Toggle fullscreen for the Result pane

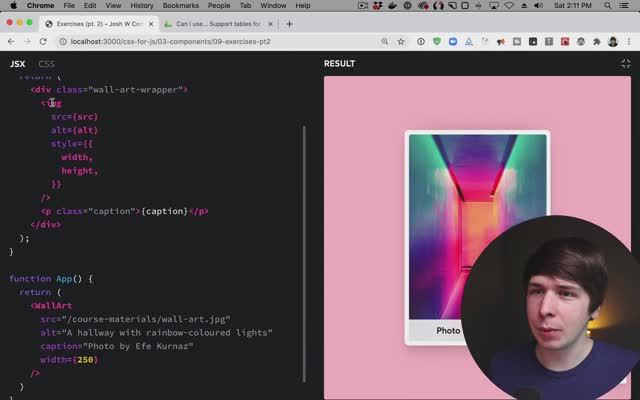(626, 64)
